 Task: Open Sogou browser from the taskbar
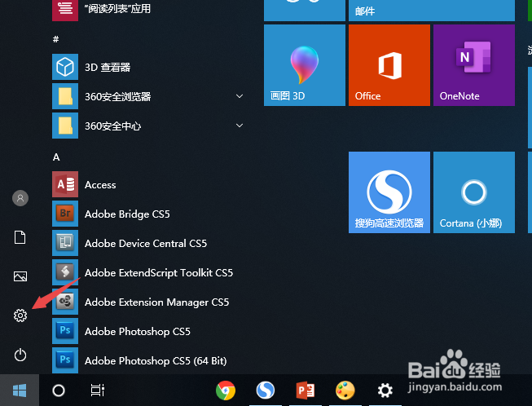(266, 391)
